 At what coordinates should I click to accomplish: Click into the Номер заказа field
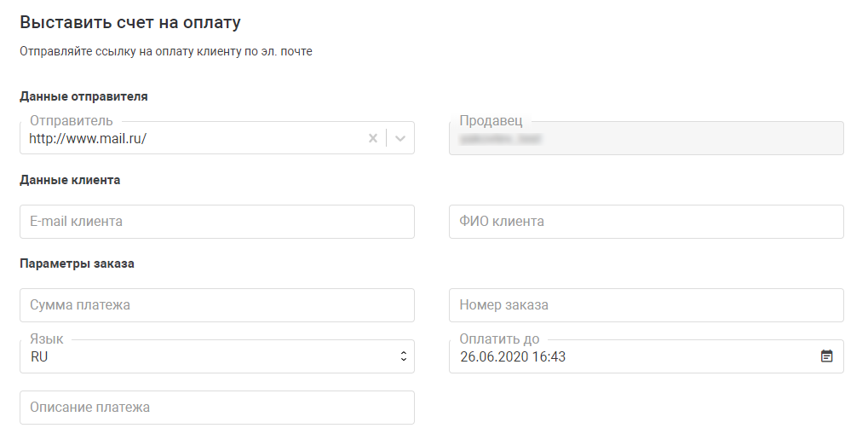click(646, 305)
